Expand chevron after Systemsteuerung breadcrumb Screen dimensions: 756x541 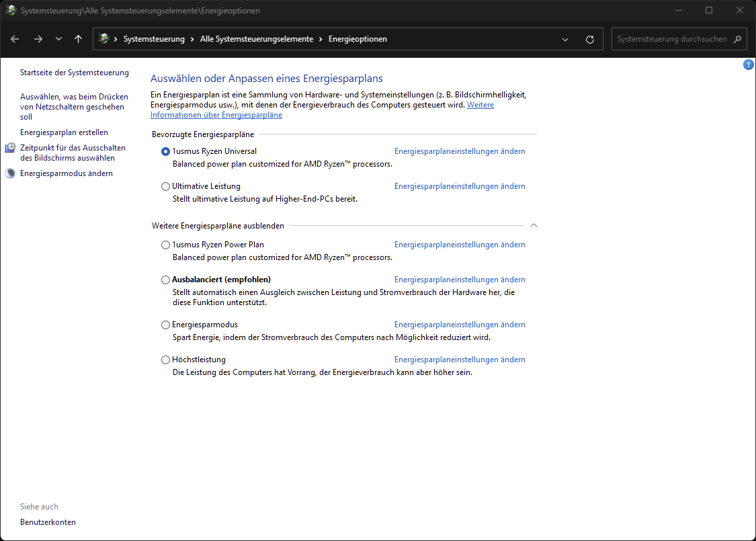point(192,39)
